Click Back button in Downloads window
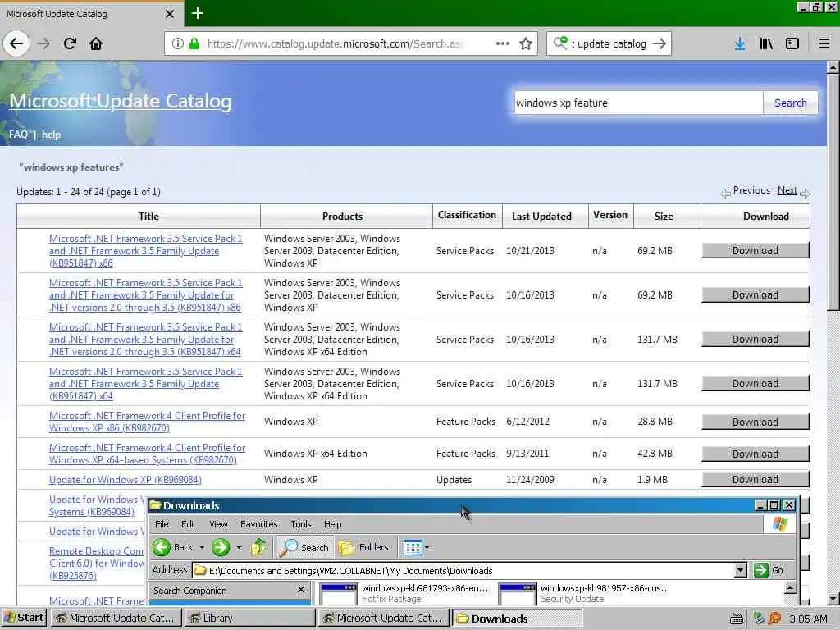The height and width of the screenshot is (630, 840). [x=173, y=547]
